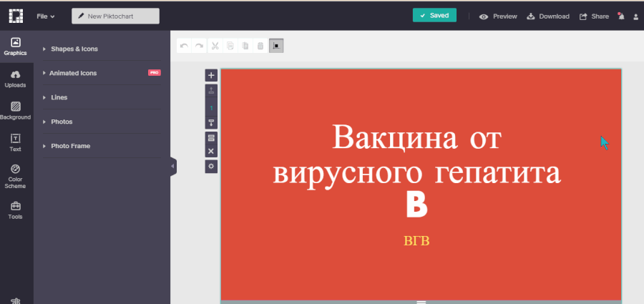Screen dimensions: 644x304
Task: Switch to the Graphics tab
Action: [x=16, y=46]
